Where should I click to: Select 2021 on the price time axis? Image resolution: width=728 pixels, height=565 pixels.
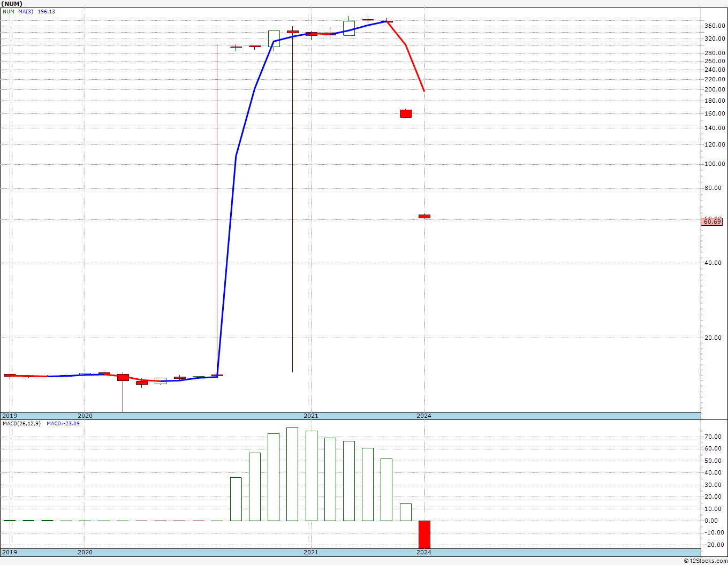coord(311,416)
